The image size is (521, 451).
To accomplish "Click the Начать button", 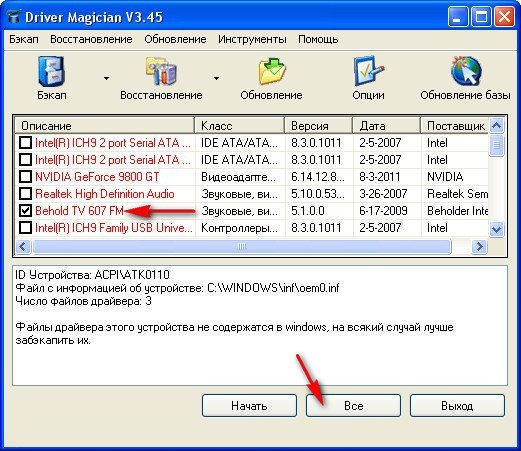I will pos(249,405).
